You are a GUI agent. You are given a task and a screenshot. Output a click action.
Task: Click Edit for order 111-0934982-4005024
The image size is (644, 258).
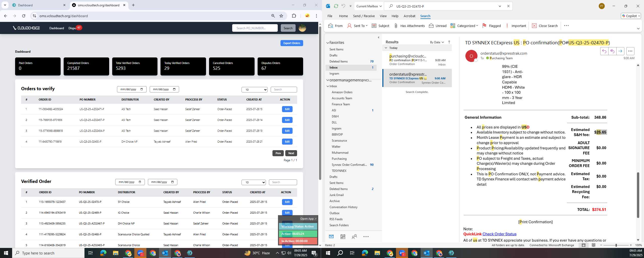(287, 109)
